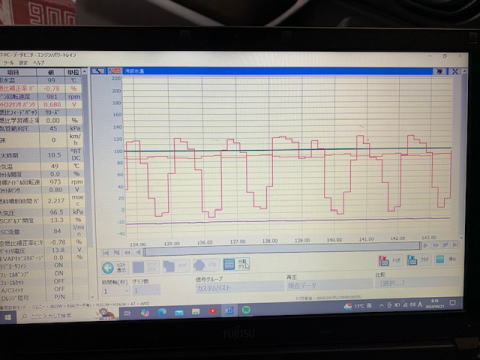This screenshot has height=360, width=480.
Task: Select the rpm engine speed row
Action: [41, 96]
